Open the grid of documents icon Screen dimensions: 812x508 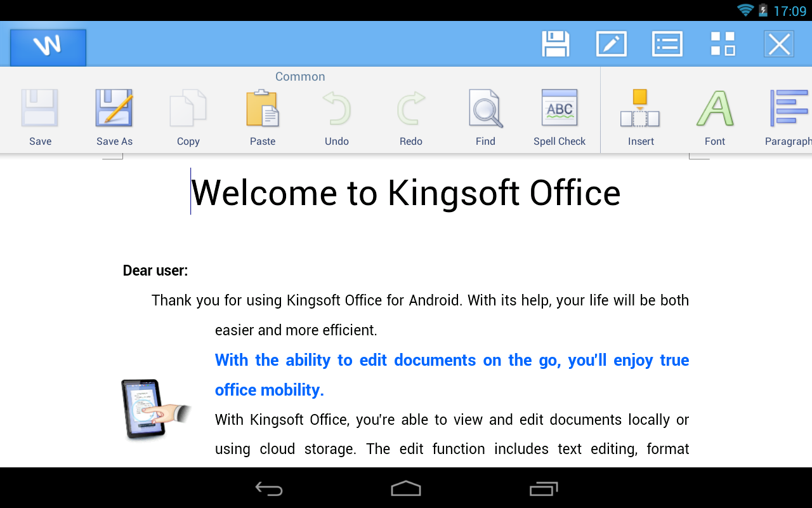pos(723,44)
